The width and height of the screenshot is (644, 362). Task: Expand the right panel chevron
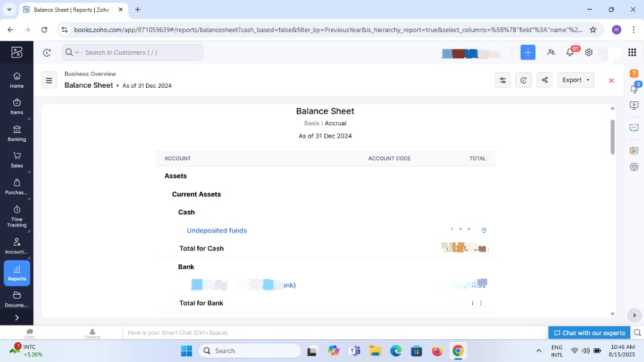coord(634,315)
